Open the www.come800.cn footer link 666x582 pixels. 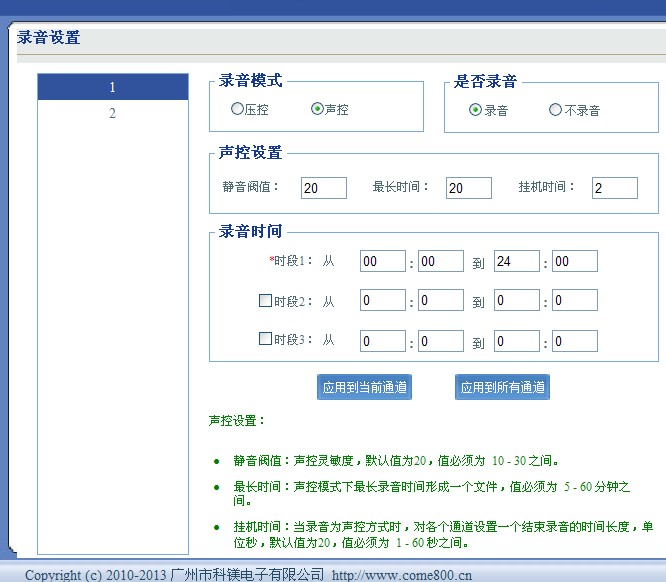pos(402,575)
